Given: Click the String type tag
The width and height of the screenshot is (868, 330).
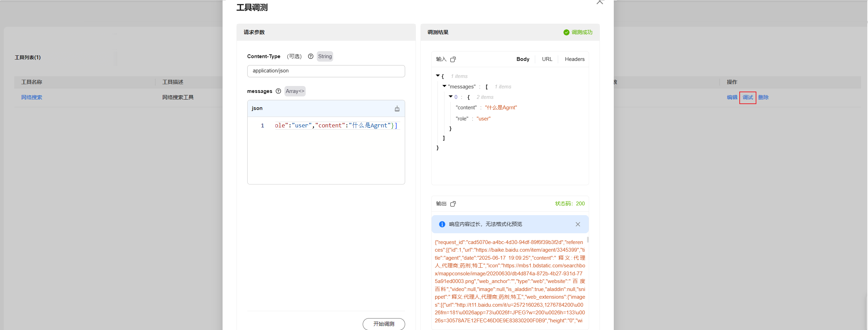Looking at the screenshot, I should (325, 56).
